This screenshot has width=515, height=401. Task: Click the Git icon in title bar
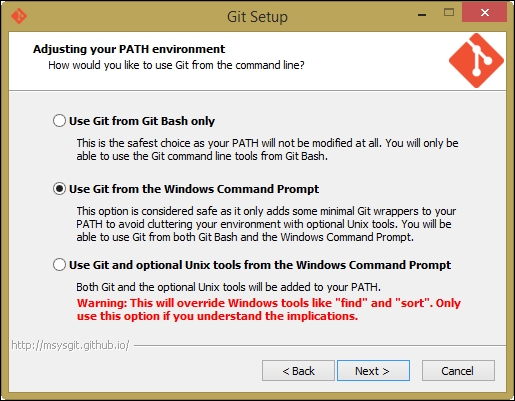tap(19, 16)
